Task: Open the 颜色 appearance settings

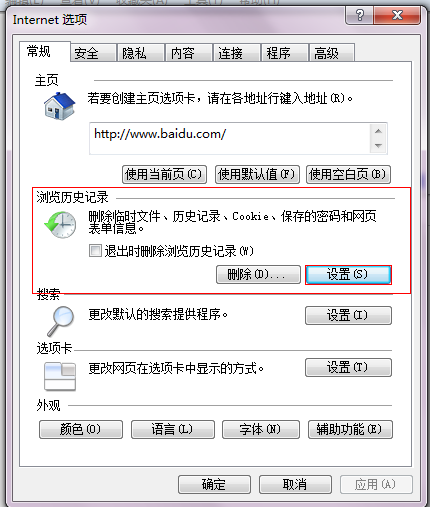Action: pyautogui.click(x=81, y=429)
